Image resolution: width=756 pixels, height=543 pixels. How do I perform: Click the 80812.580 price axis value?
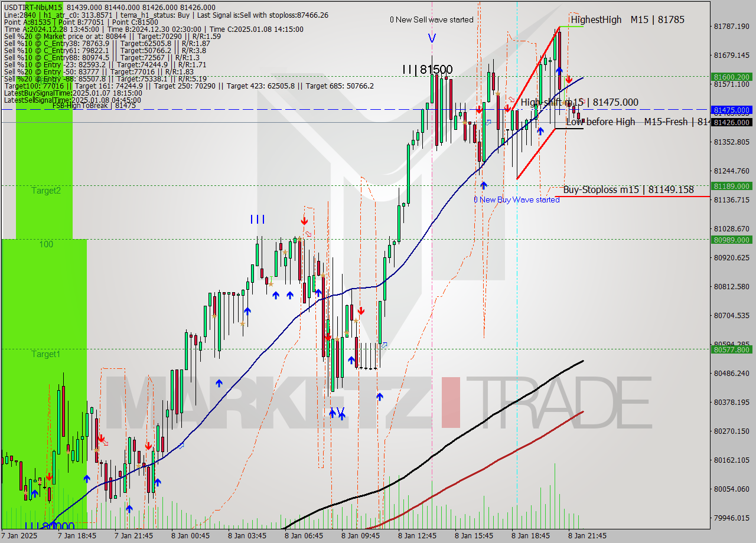732,286
